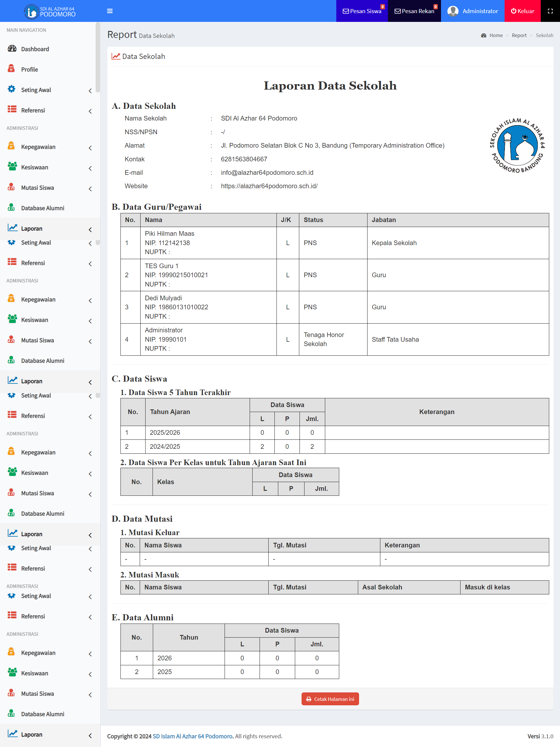Open SD Islam Al Azhar footer link
This screenshot has width=560, height=747.
(x=193, y=736)
